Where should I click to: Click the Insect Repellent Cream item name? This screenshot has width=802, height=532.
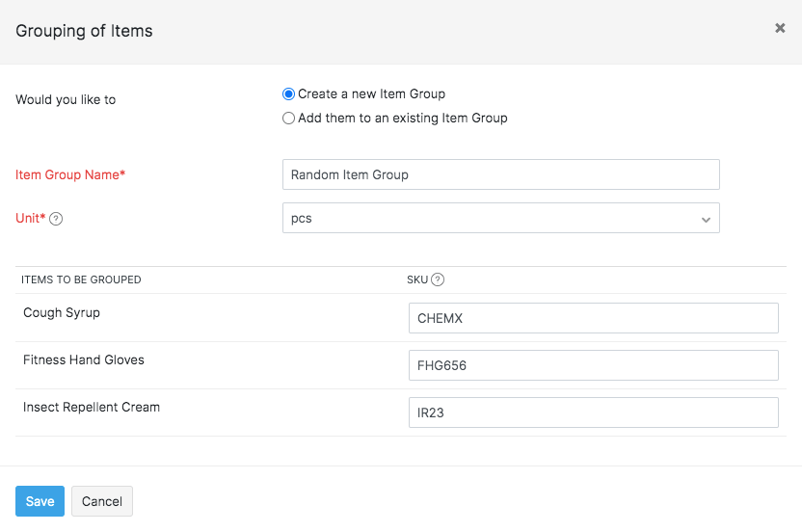(92, 408)
